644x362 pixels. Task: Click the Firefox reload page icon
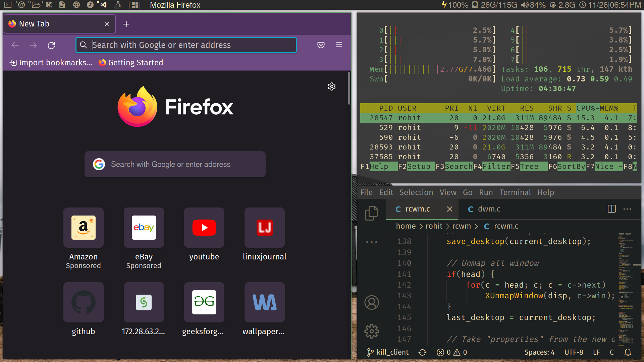pos(51,45)
